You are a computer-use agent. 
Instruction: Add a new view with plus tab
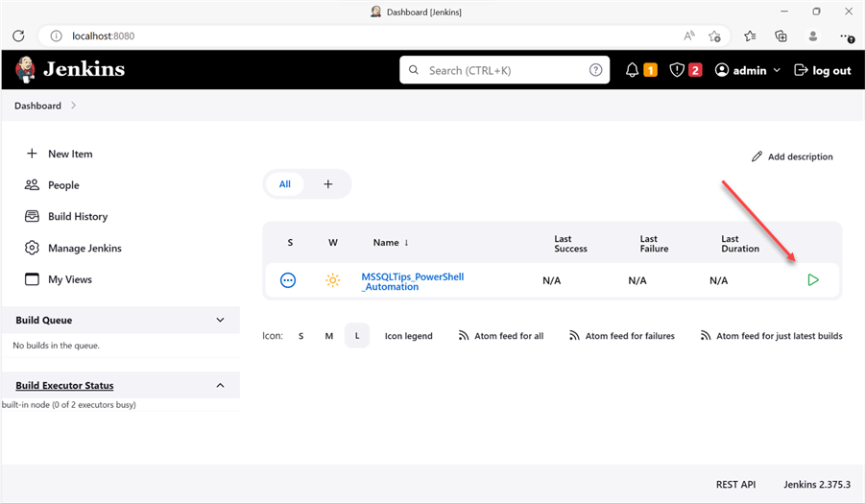(x=327, y=184)
